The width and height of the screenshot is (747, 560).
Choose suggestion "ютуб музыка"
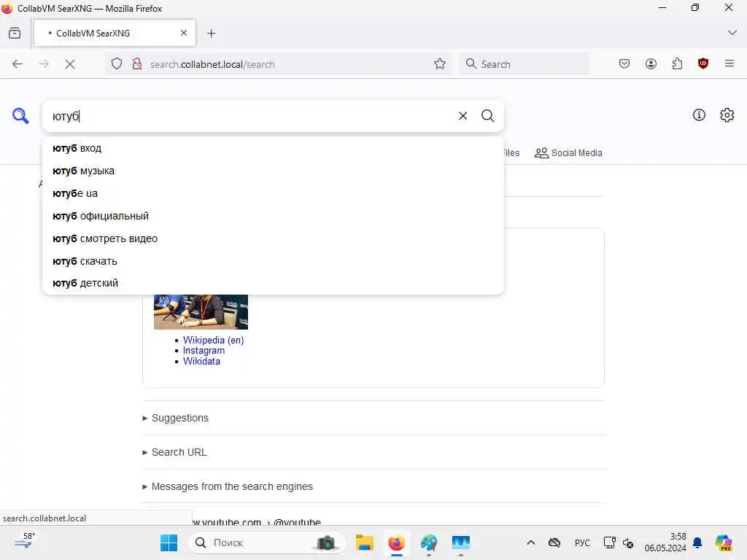[273, 171]
